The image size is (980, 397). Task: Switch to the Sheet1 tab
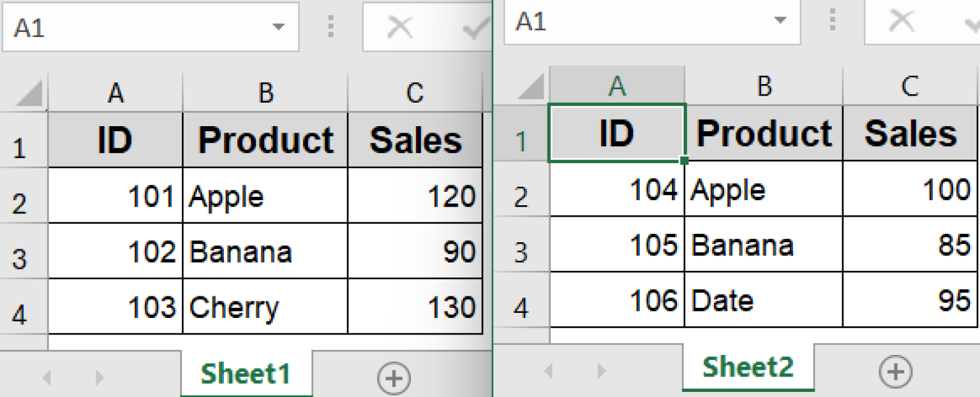246,375
